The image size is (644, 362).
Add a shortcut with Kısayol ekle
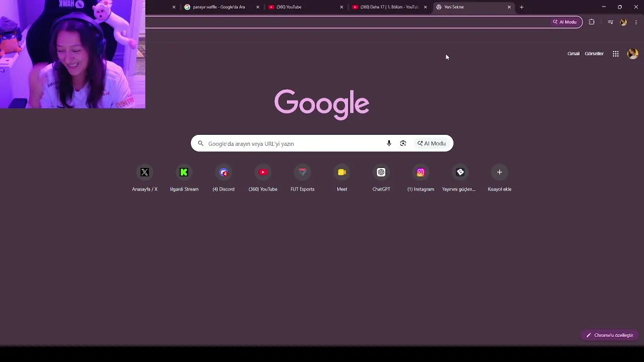click(500, 178)
